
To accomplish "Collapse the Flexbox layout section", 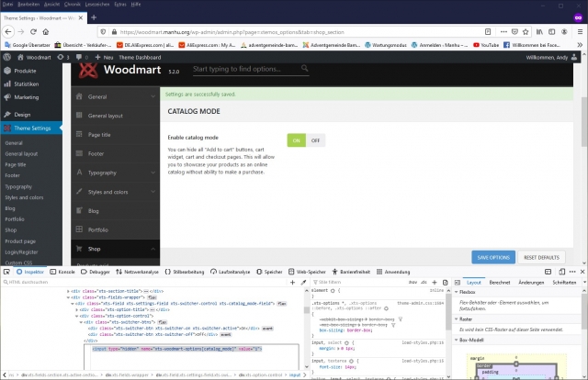I will pos(457,292).
